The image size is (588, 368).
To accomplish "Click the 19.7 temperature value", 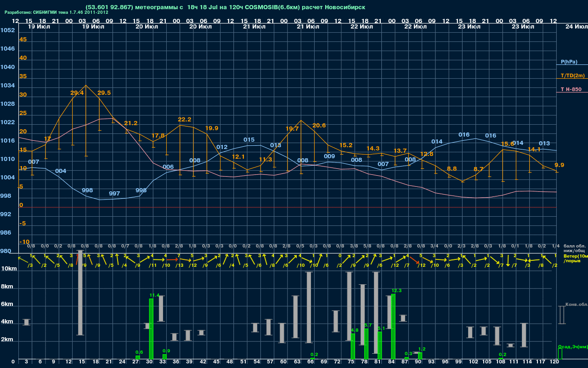I will tap(292, 129).
